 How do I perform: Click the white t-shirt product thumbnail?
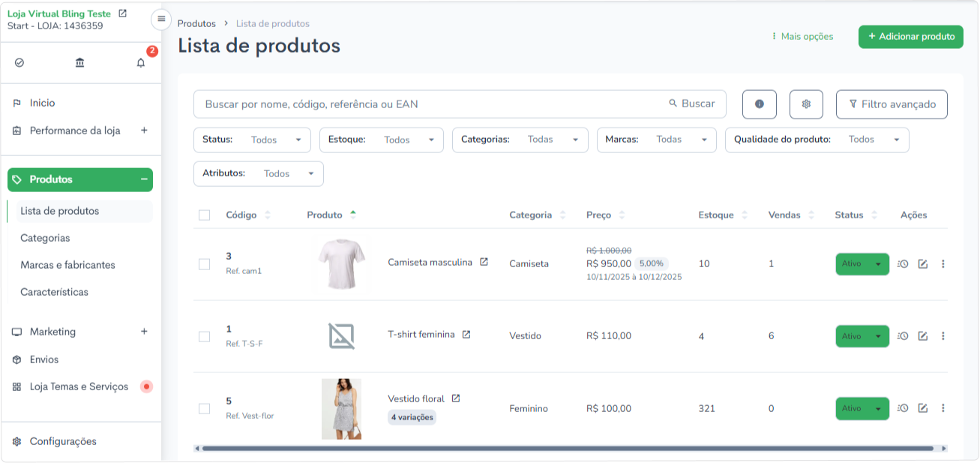click(x=341, y=264)
